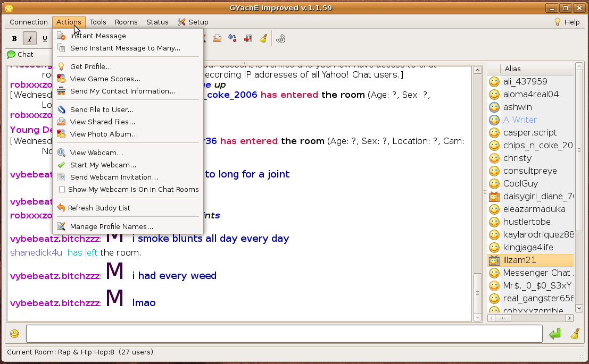This screenshot has height=364, width=589.
Task: Turn off Italic text formatting
Action: point(30,38)
